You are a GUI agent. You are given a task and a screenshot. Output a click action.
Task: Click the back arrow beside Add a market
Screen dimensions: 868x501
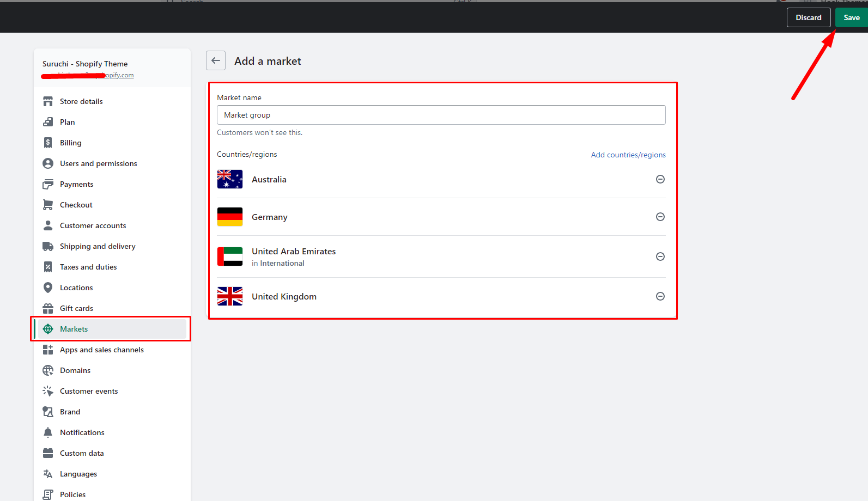(x=216, y=60)
